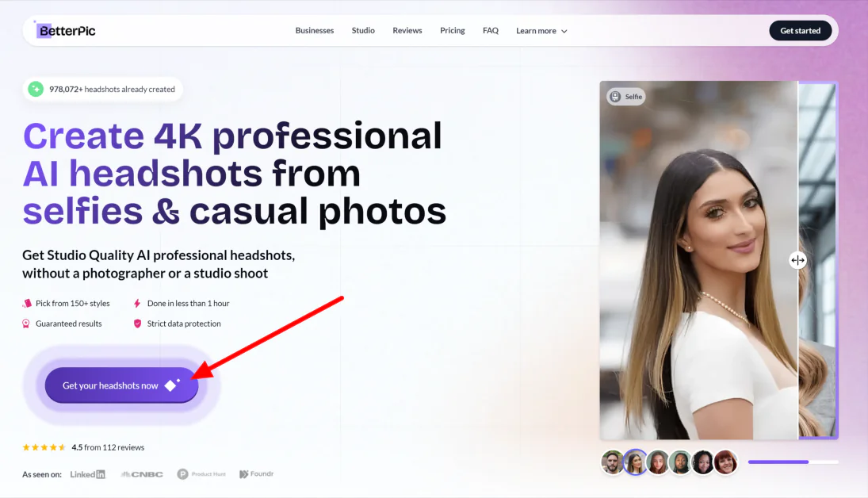Click the sparkle icon on headshots button
The height and width of the screenshot is (498, 868).
tap(172, 385)
